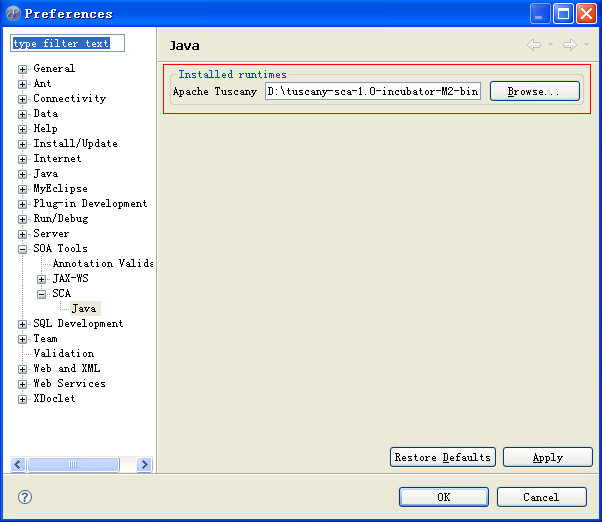This screenshot has width=602, height=522.
Task: Expand the XDoclet node
Action: tap(22, 400)
